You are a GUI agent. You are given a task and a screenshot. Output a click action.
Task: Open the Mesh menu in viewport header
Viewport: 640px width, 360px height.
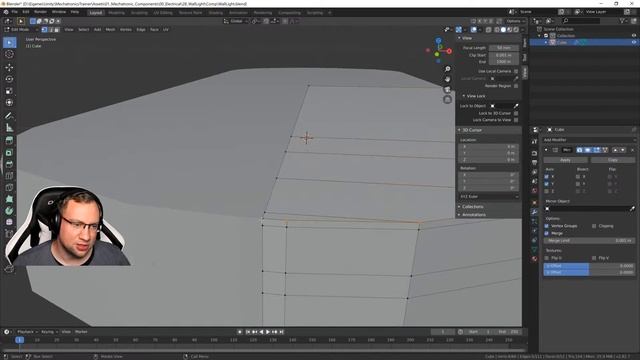click(110, 30)
